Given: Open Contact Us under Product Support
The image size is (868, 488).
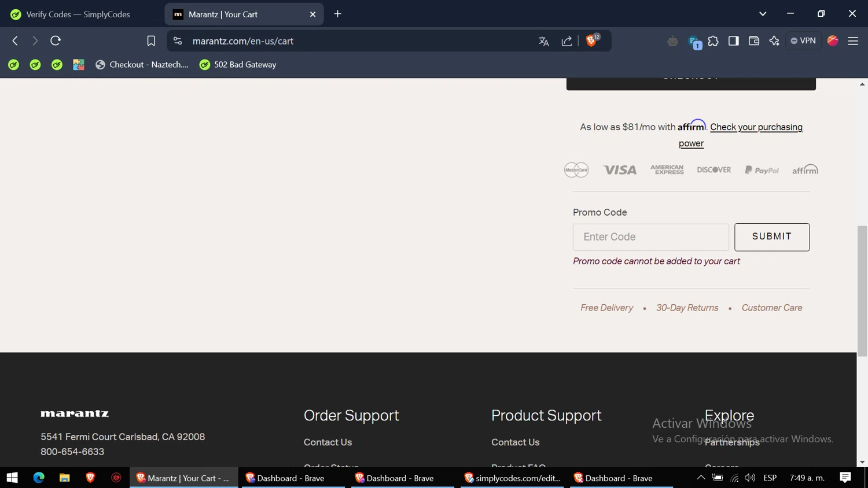Looking at the screenshot, I should click(x=516, y=442).
